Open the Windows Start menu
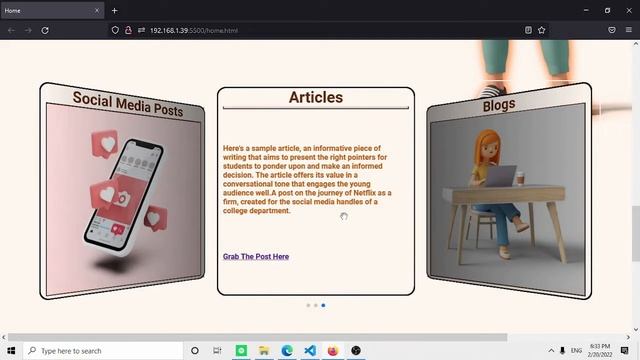The width and height of the screenshot is (640, 360). [x=11, y=351]
